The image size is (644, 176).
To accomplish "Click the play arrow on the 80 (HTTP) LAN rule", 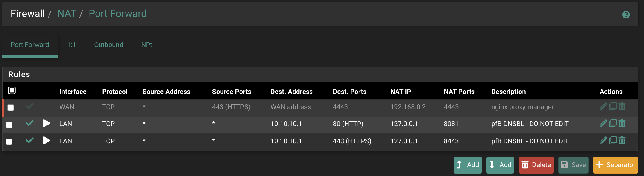I will click(46, 123).
